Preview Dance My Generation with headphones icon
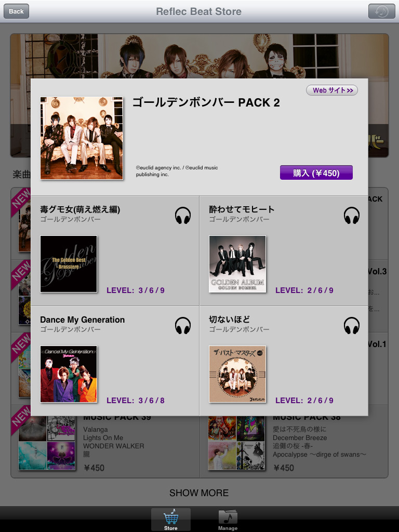The image size is (399, 532). click(183, 326)
